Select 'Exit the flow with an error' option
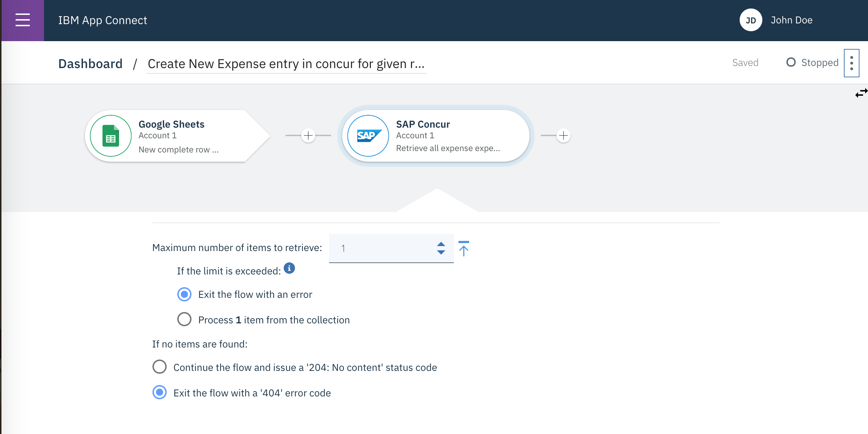This screenshot has width=868, height=434. coord(184,294)
